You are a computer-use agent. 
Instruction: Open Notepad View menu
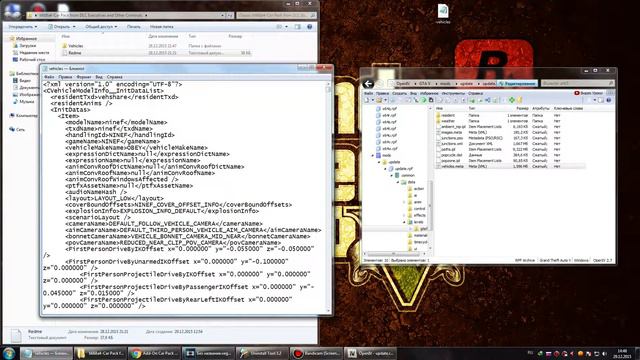pyautogui.click(x=99, y=77)
